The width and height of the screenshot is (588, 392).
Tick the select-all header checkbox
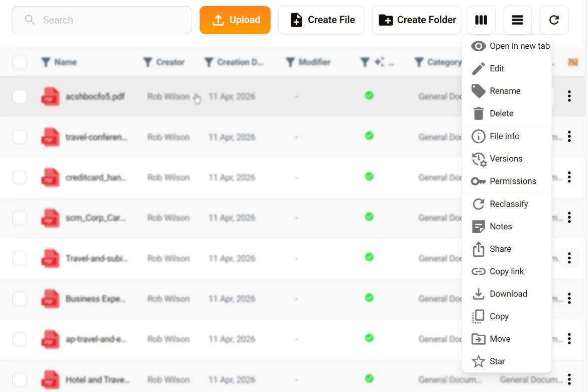(x=20, y=62)
